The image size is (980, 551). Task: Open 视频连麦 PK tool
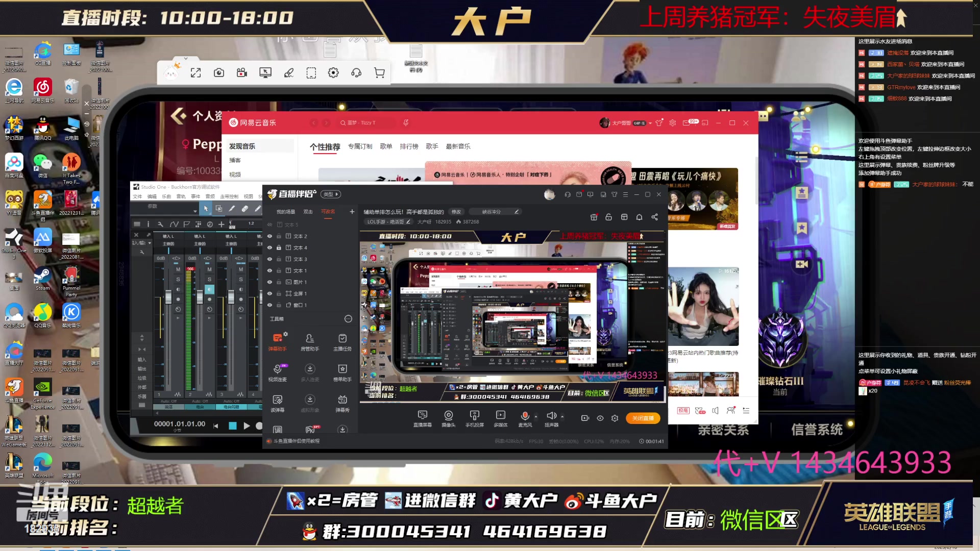click(x=277, y=372)
